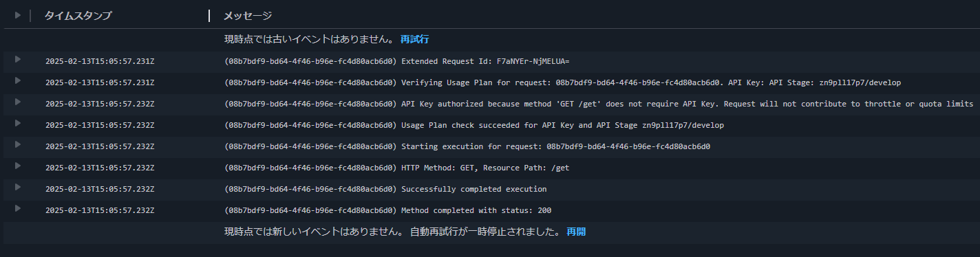Expand arrow of Usage Plan check succeeded
Screen dimensions: 980x257
[x=18, y=123]
